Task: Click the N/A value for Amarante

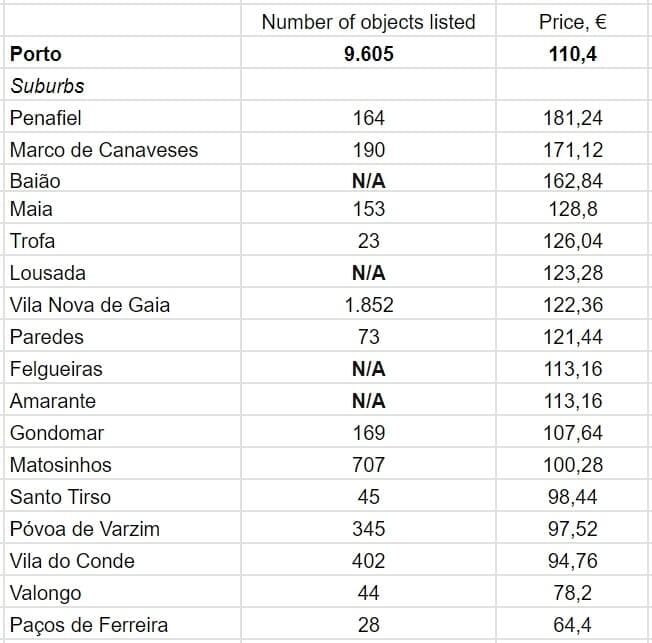Action: [368, 401]
